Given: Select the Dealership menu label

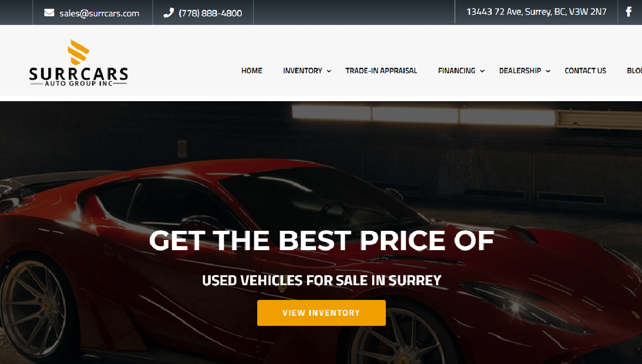Looking at the screenshot, I should point(520,71).
